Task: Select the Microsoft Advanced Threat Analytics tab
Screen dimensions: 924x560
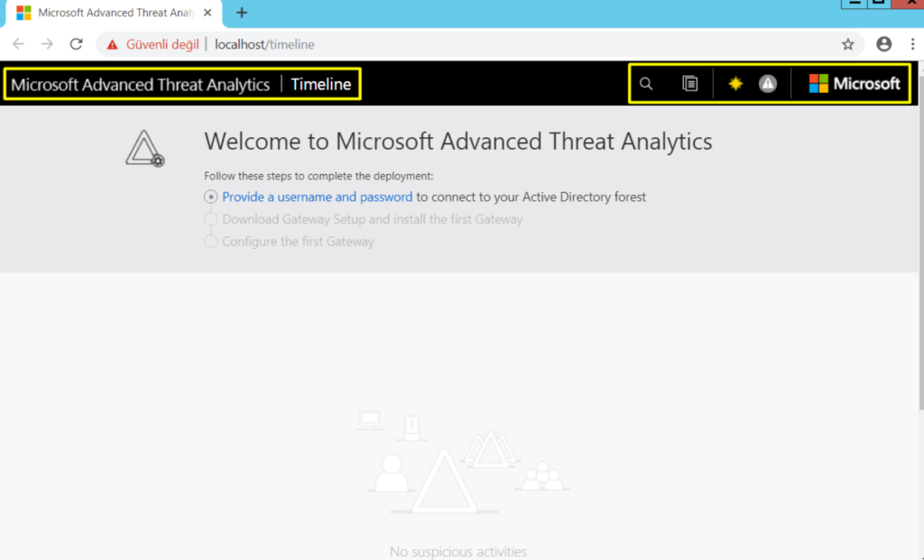Action: point(114,13)
